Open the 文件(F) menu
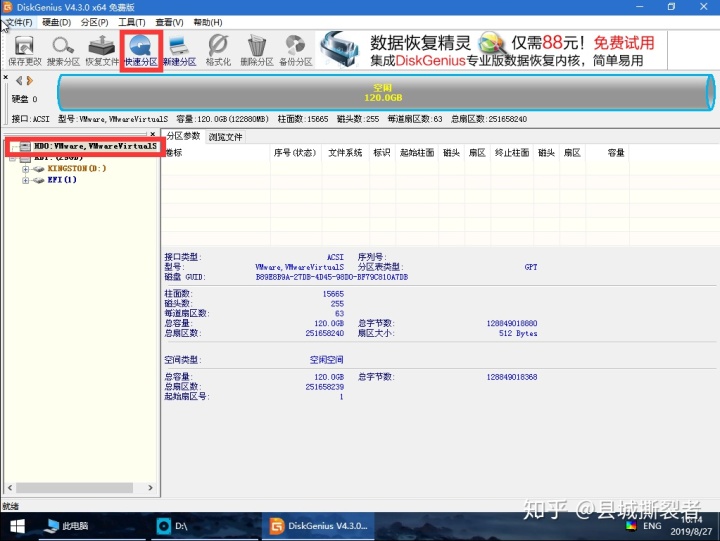 tap(19, 23)
